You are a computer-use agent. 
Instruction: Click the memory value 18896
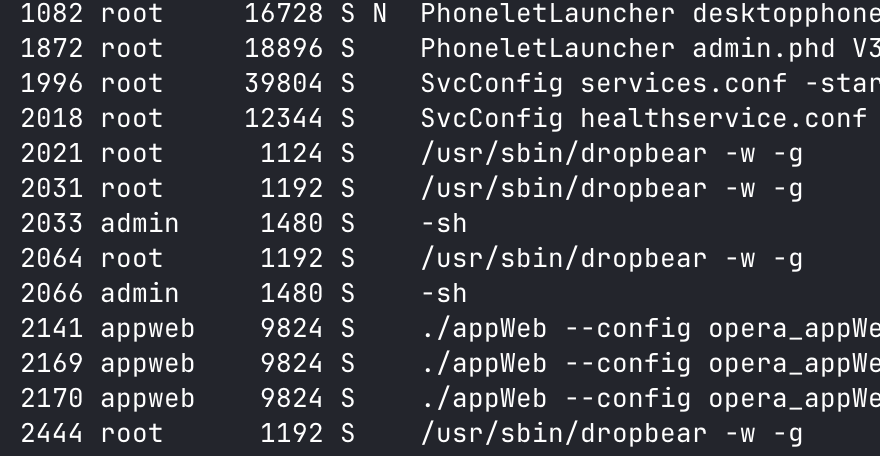283,49
